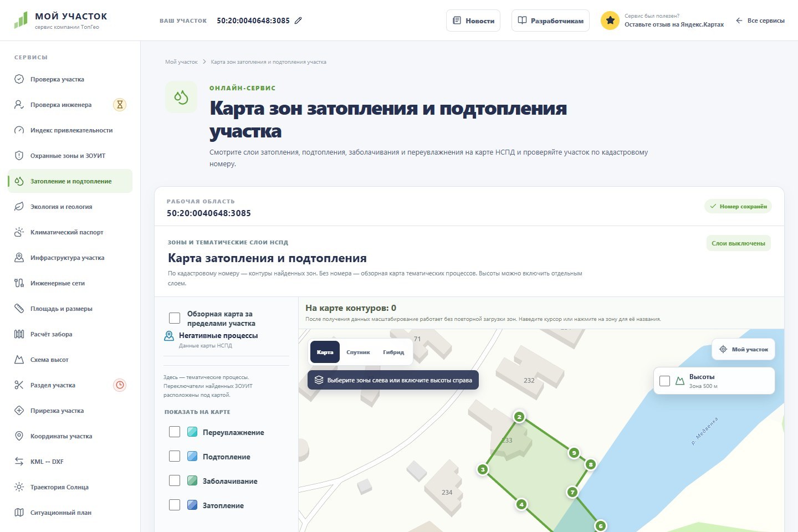Switch map to Спутник view

[358, 352]
